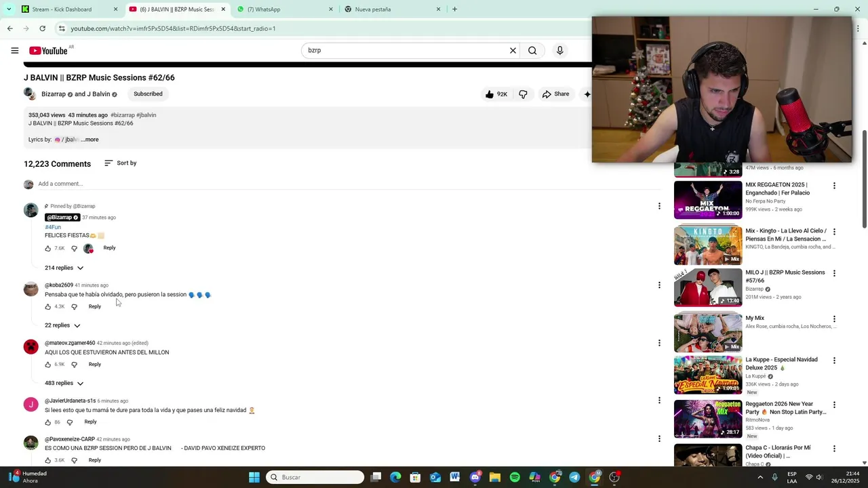Open options menu for the @mateov.zgamer460 comment
This screenshot has height=488, width=868.
[659, 343]
